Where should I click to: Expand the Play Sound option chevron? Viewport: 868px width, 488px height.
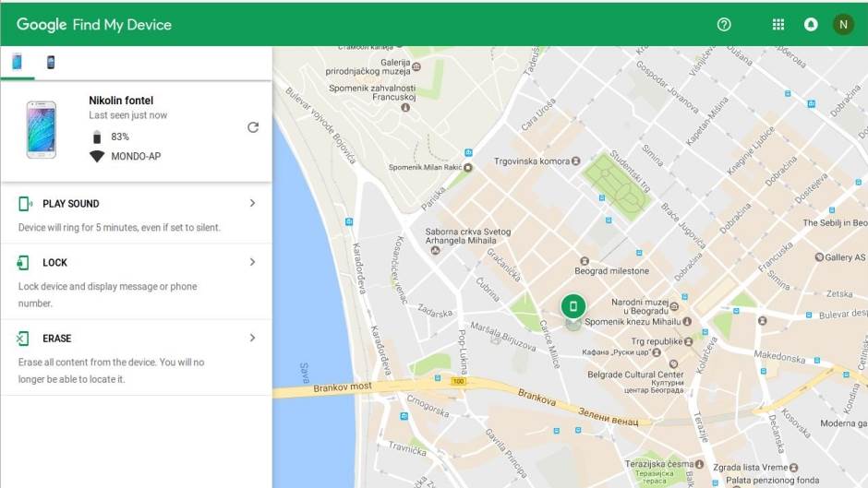(252, 203)
